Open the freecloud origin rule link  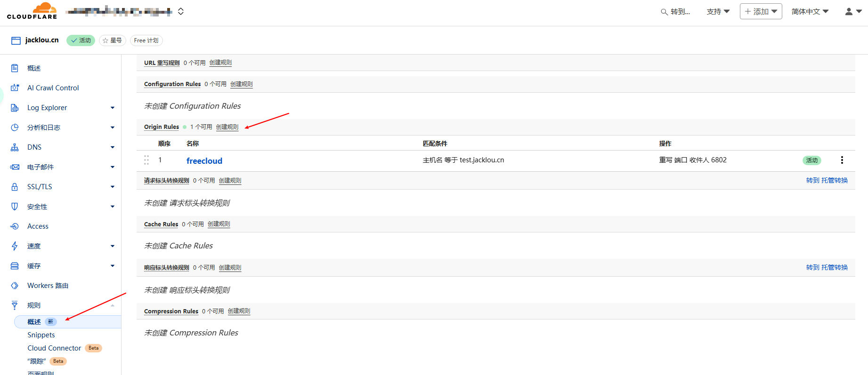click(x=204, y=161)
